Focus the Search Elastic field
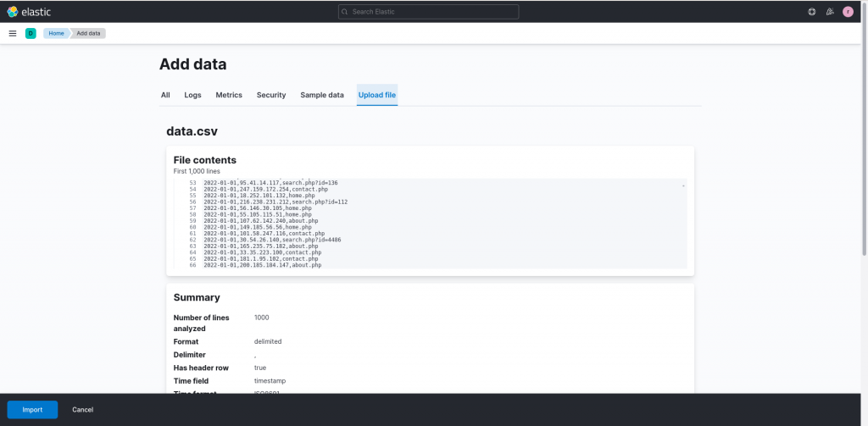Screen dimensions: 868x426 click(x=432, y=12)
